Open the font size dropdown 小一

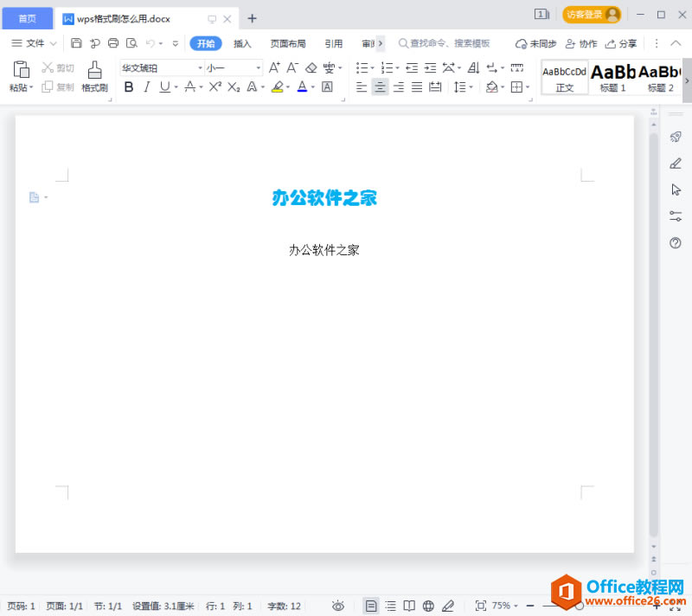click(x=258, y=68)
